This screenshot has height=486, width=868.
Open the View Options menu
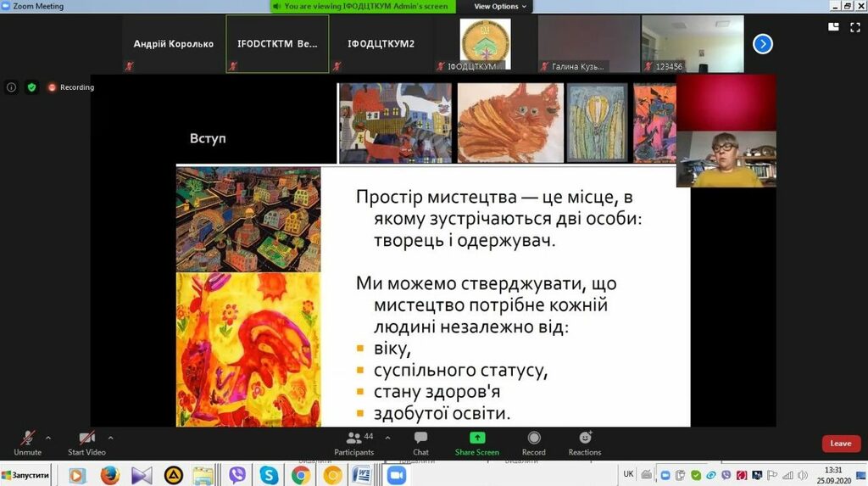[500, 6]
